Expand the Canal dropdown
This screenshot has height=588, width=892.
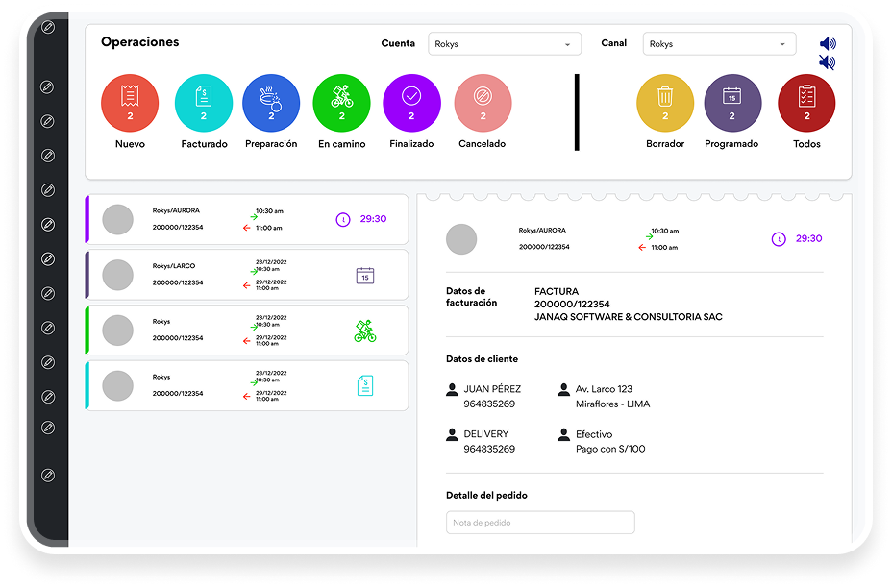point(719,44)
